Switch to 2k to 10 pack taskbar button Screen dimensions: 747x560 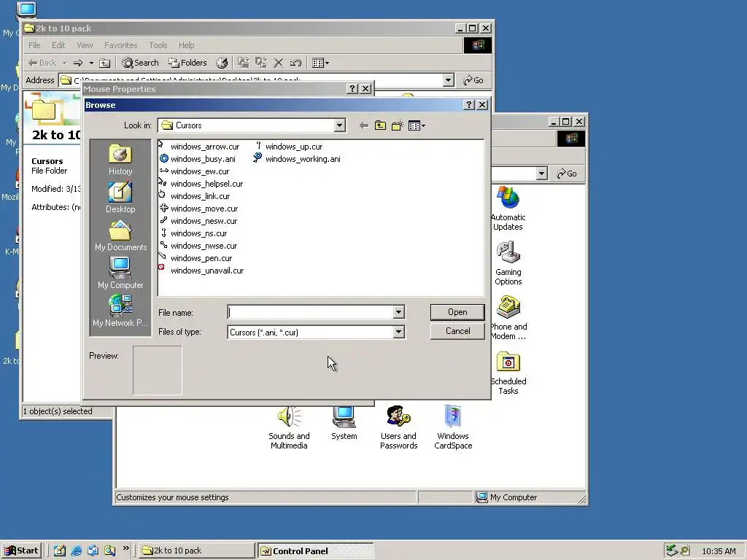[x=196, y=551]
